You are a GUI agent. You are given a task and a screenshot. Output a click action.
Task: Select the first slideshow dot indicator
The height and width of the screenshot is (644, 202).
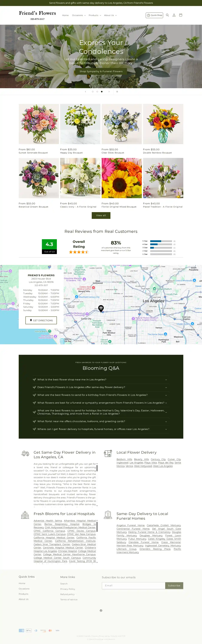(x=93, y=91)
